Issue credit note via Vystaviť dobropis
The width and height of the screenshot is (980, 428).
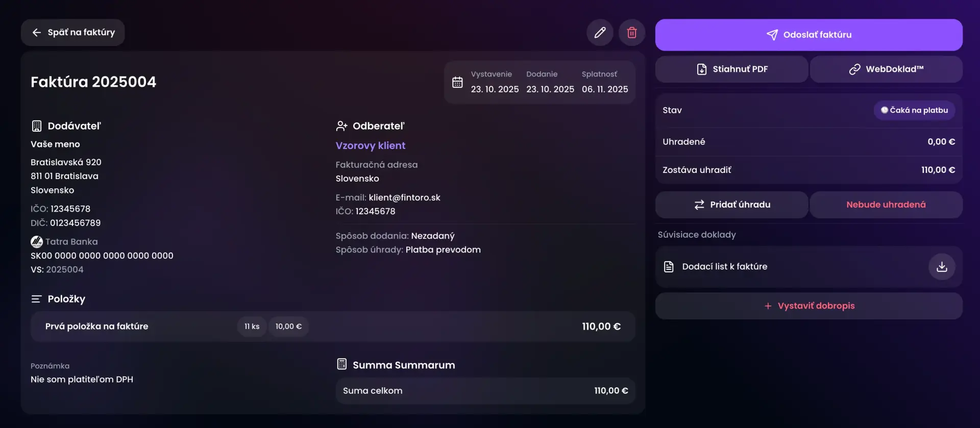point(808,306)
